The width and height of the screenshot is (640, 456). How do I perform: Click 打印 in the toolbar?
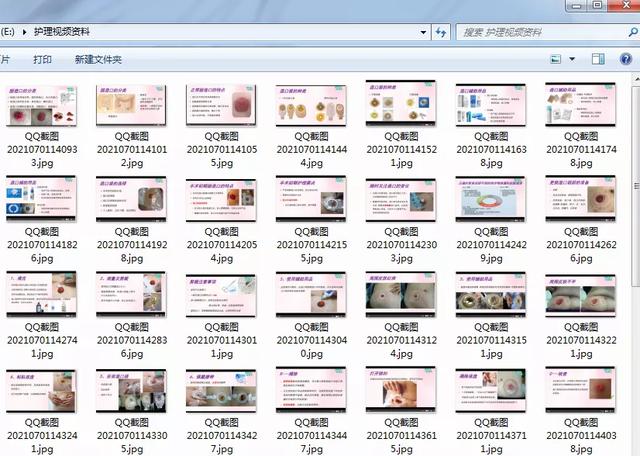(42, 60)
